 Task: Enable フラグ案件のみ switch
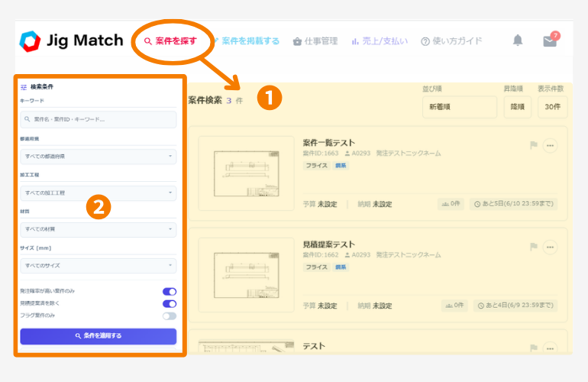point(170,316)
